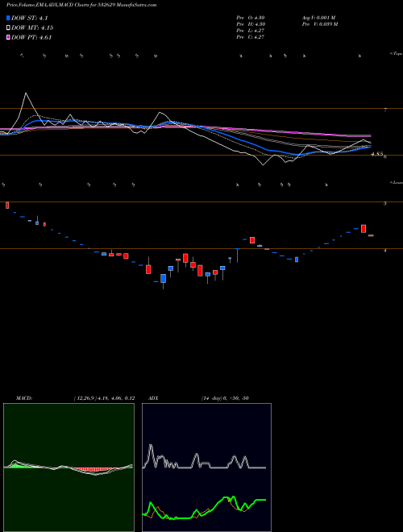Click the white DOW MT legend swatch
The image size is (403, 532).
pos(8,28)
